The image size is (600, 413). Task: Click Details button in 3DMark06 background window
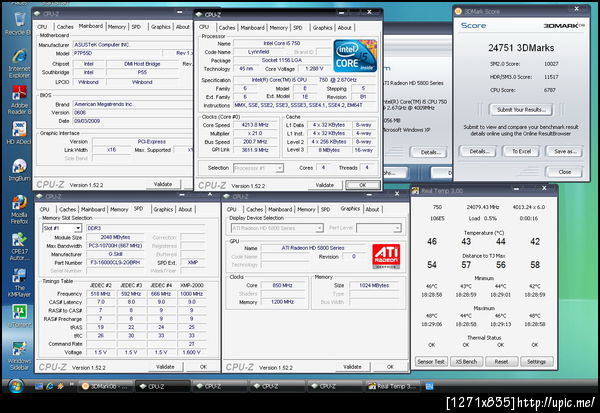point(430,152)
